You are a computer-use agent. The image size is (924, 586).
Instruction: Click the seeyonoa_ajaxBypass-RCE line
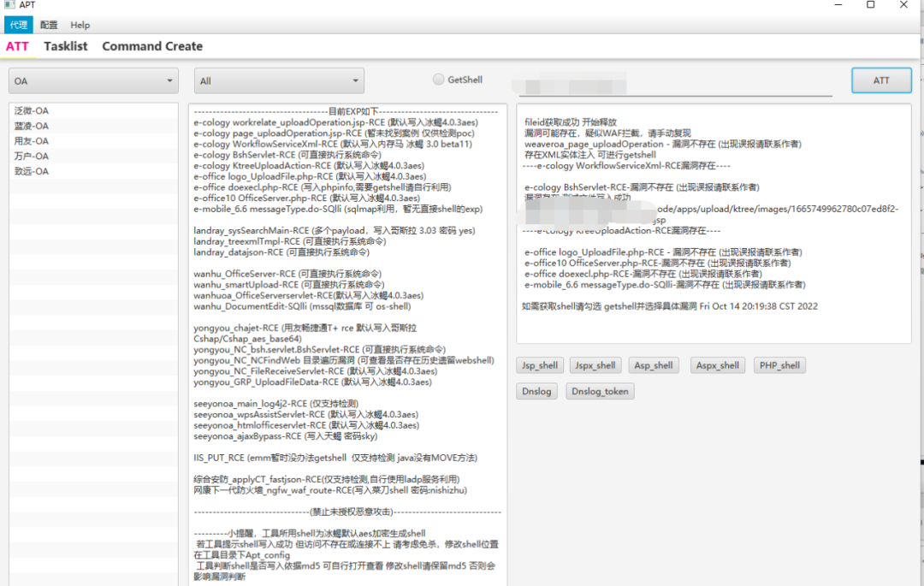click(286, 435)
